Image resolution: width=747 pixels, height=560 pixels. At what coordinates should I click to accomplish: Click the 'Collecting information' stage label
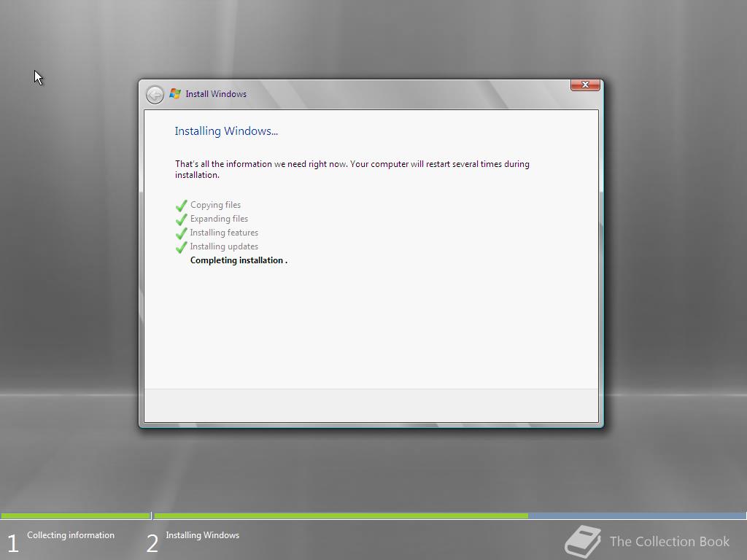tap(71, 535)
